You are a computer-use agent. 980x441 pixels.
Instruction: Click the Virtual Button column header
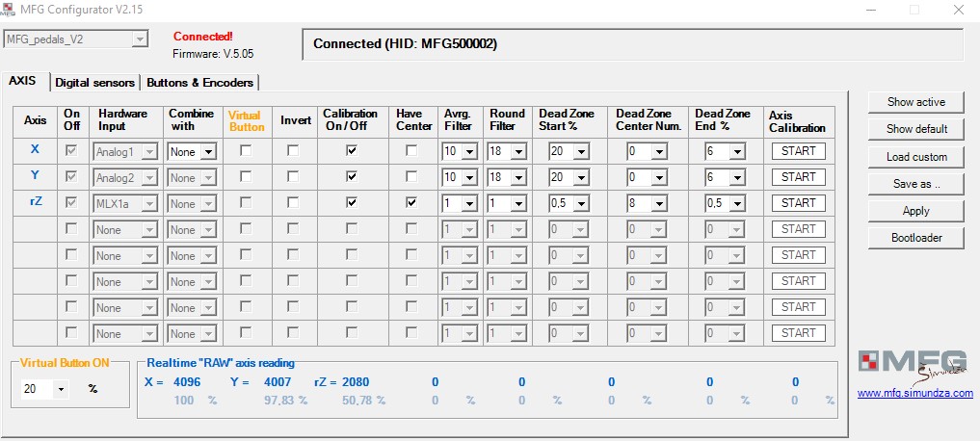[x=247, y=121]
